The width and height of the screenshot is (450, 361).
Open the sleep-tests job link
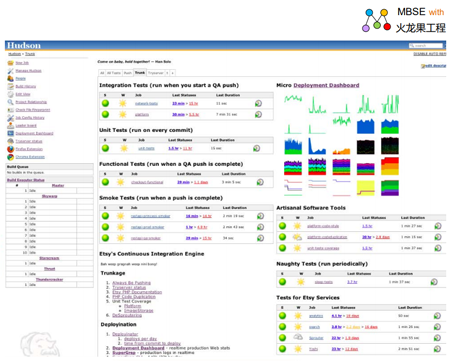[x=324, y=282]
